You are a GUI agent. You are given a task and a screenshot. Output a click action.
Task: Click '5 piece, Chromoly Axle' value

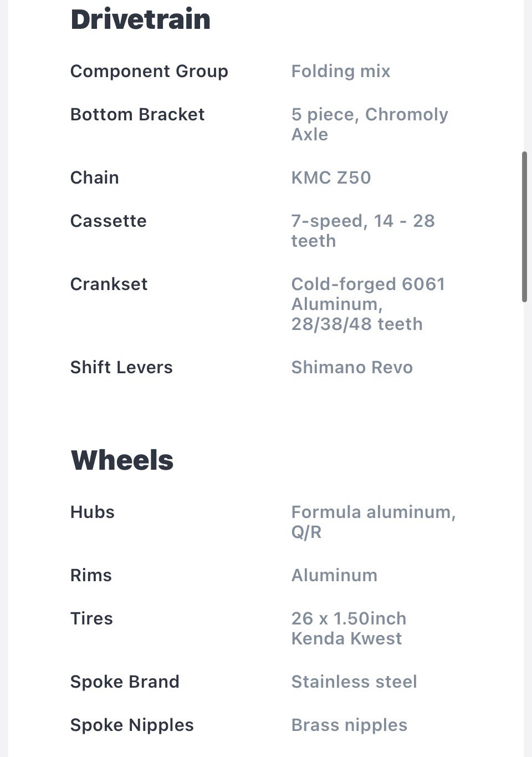[x=370, y=124]
